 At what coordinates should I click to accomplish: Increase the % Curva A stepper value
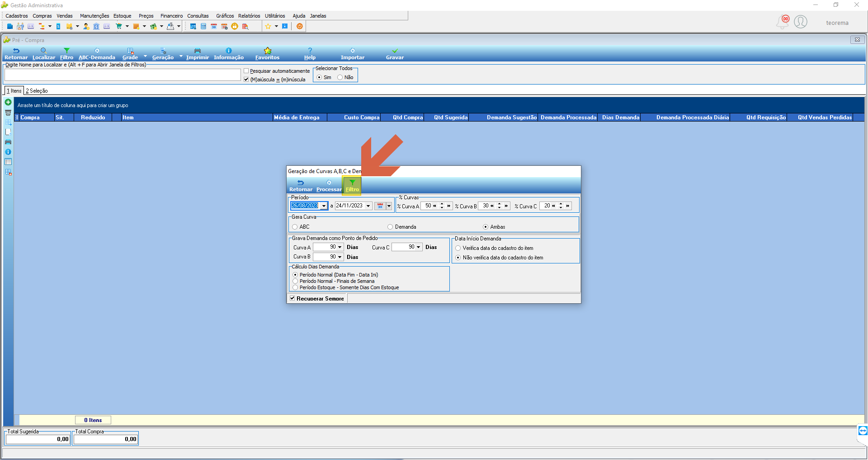442,204
